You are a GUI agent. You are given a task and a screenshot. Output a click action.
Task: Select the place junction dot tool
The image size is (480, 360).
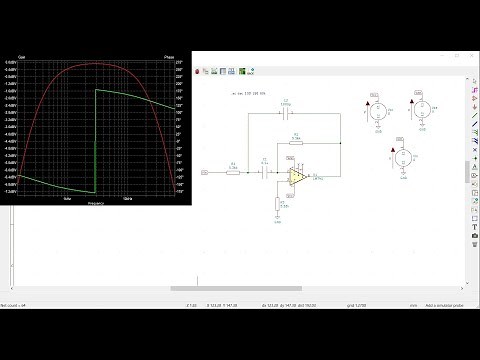click(x=475, y=159)
